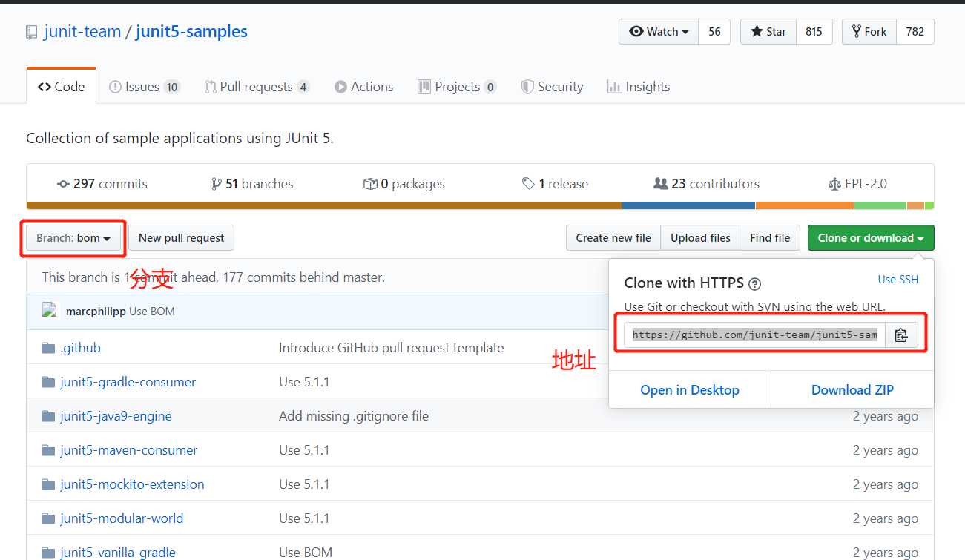The height and width of the screenshot is (560, 965).
Task: Click the repository book icon
Action: [31, 32]
